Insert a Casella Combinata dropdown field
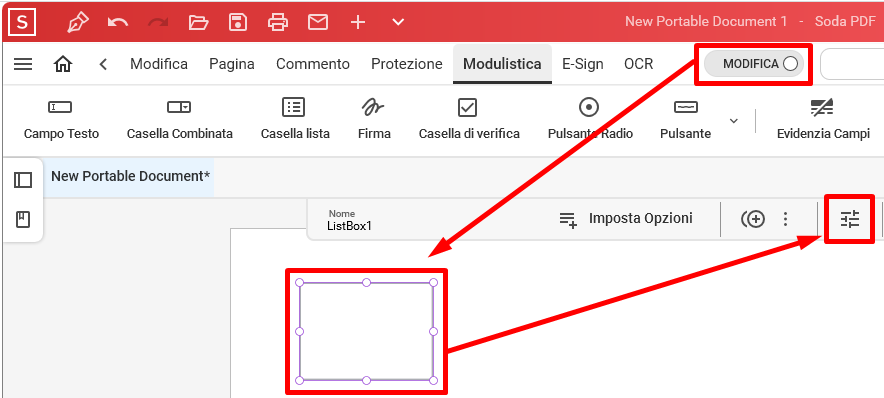884x398 pixels. tap(179, 119)
